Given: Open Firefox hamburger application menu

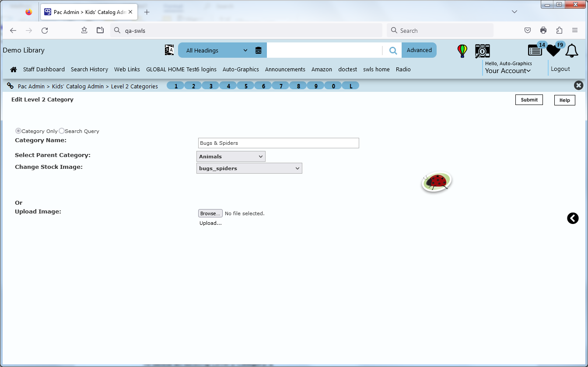Looking at the screenshot, I should (x=575, y=31).
